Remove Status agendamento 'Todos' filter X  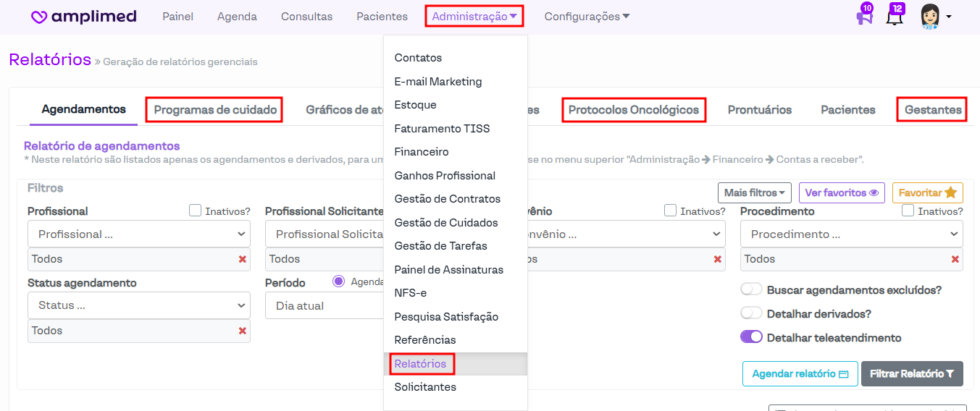(243, 331)
